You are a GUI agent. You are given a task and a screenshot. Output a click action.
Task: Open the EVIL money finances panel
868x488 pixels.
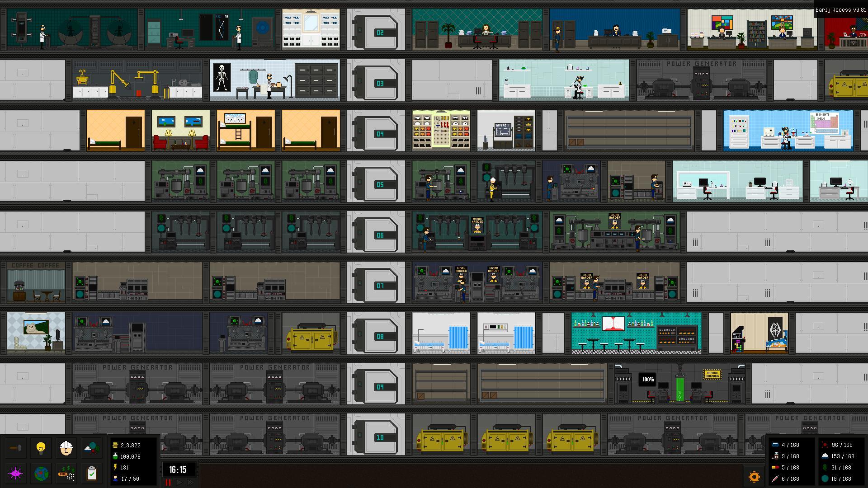click(x=66, y=474)
